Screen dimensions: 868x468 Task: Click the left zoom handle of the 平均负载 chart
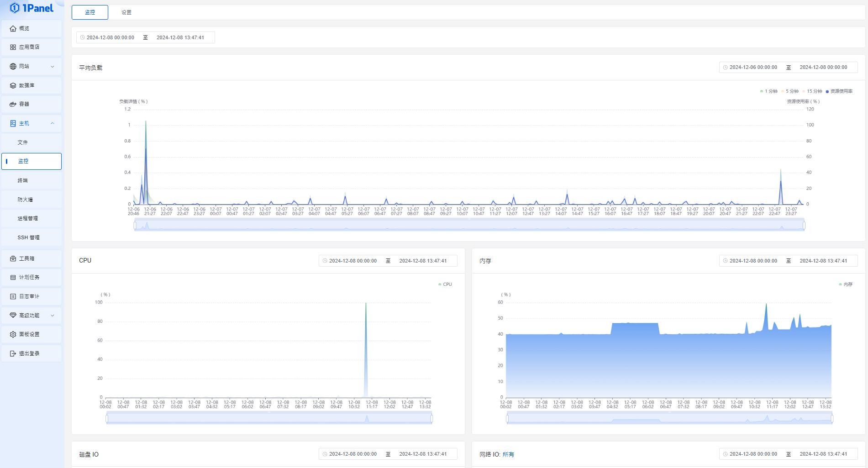tap(135, 225)
